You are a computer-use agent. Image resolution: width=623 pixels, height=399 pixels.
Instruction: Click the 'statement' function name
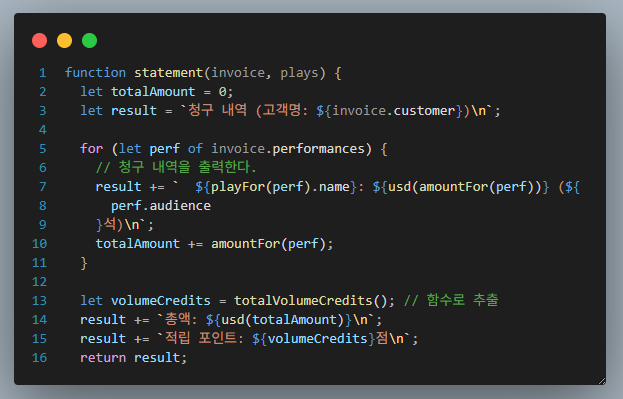pos(168,73)
